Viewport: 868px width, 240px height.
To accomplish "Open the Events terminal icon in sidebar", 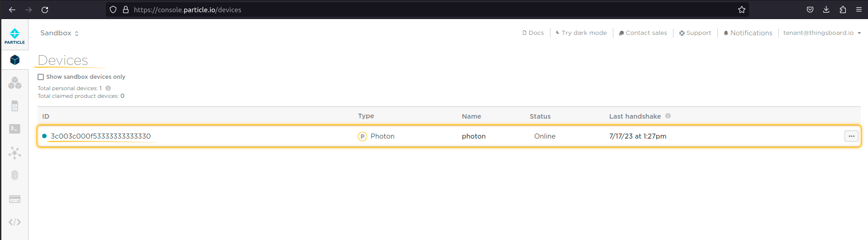I will [x=14, y=129].
